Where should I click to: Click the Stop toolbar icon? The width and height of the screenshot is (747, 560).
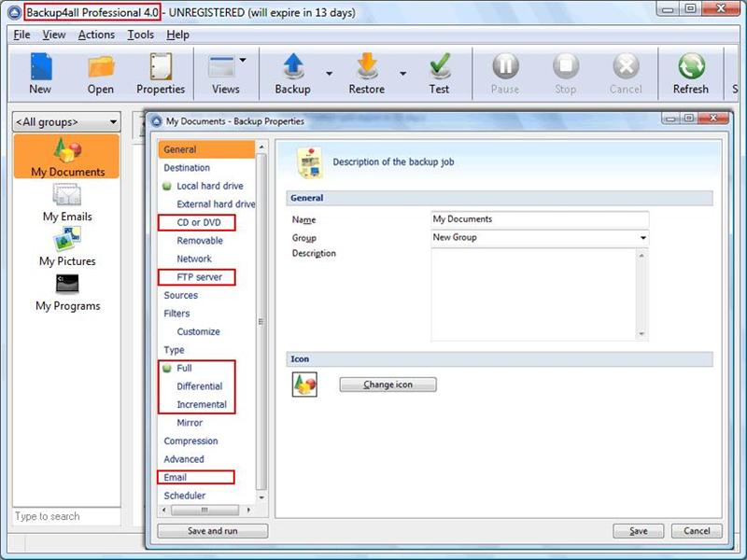tap(566, 65)
